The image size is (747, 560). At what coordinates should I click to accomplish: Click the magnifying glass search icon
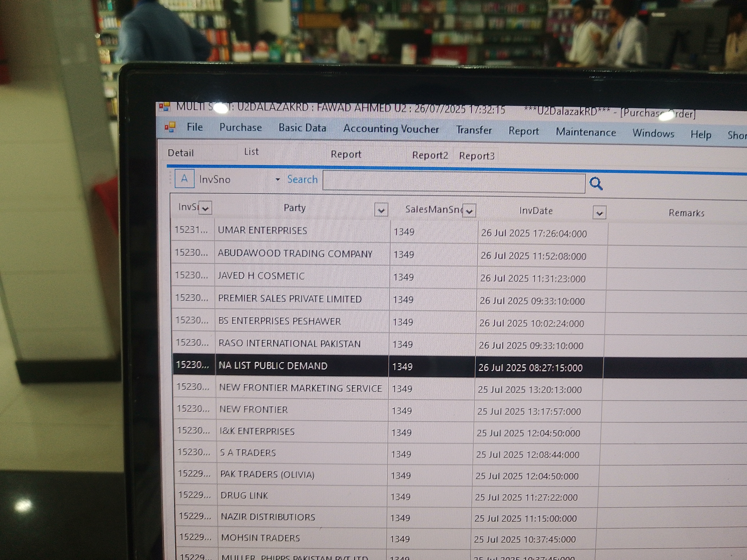(596, 184)
